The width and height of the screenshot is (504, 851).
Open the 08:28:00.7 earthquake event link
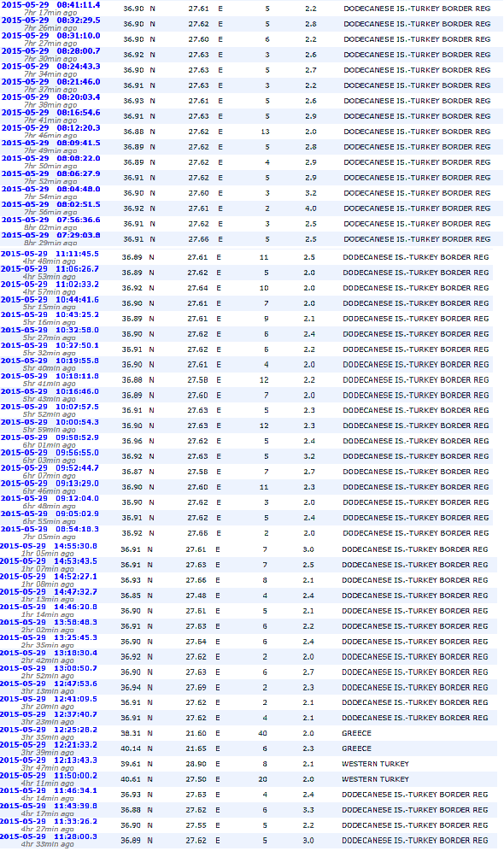[x=51, y=51]
